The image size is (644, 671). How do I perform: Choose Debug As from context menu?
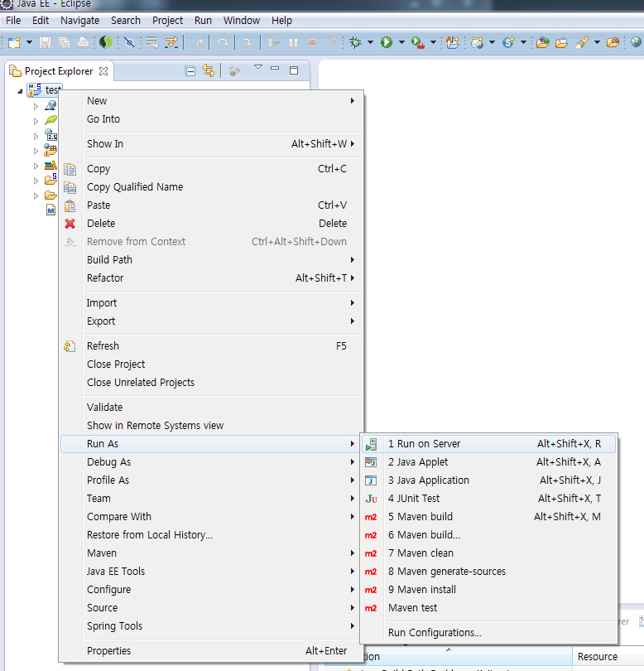point(212,462)
